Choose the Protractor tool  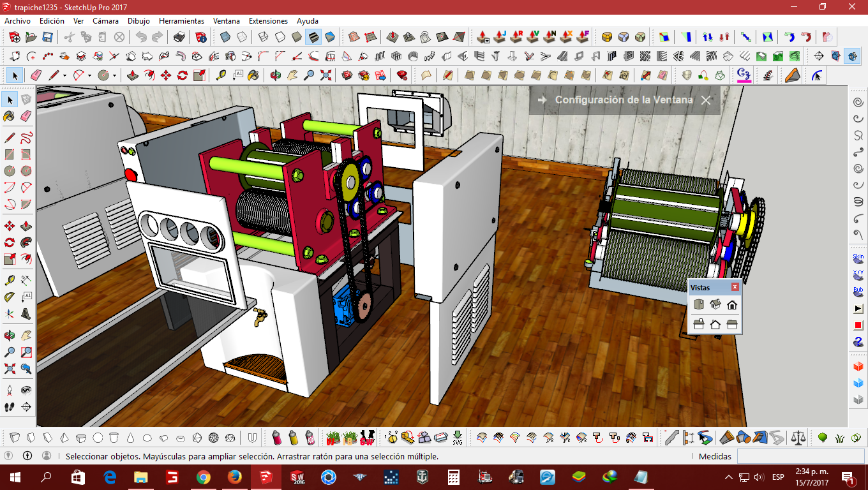pyautogui.click(x=10, y=297)
